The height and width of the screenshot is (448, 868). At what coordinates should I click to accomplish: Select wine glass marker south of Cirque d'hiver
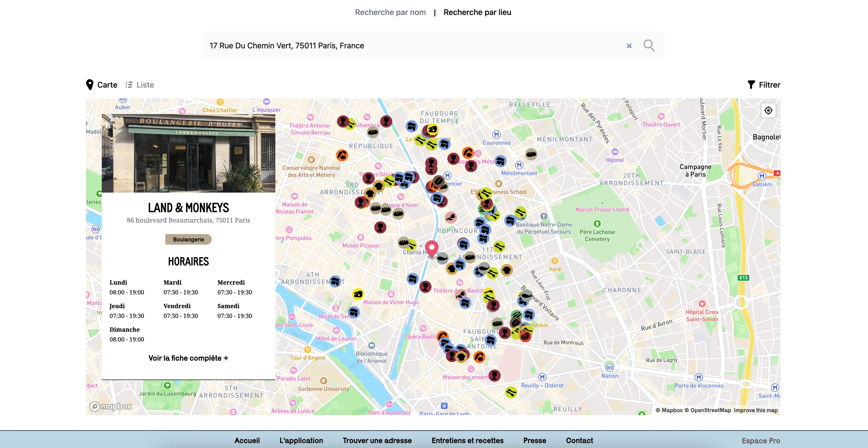tap(380, 227)
